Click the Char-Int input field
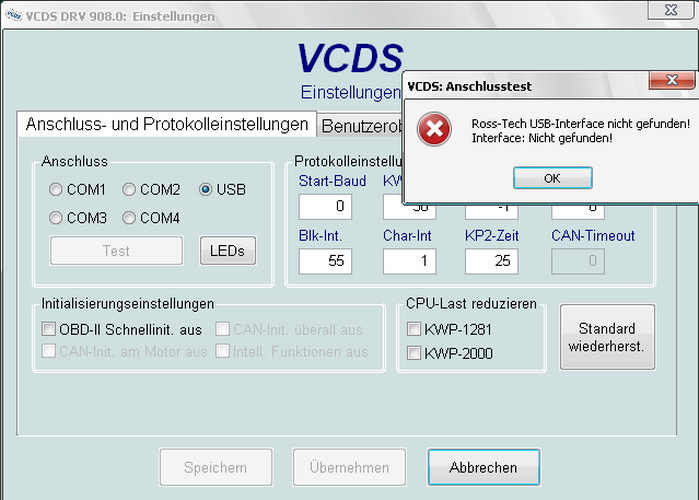 tap(409, 261)
